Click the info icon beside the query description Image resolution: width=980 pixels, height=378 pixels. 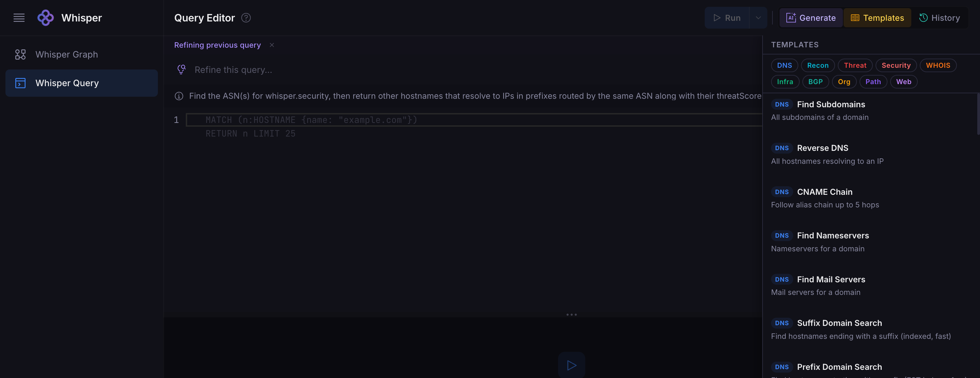pos(179,96)
